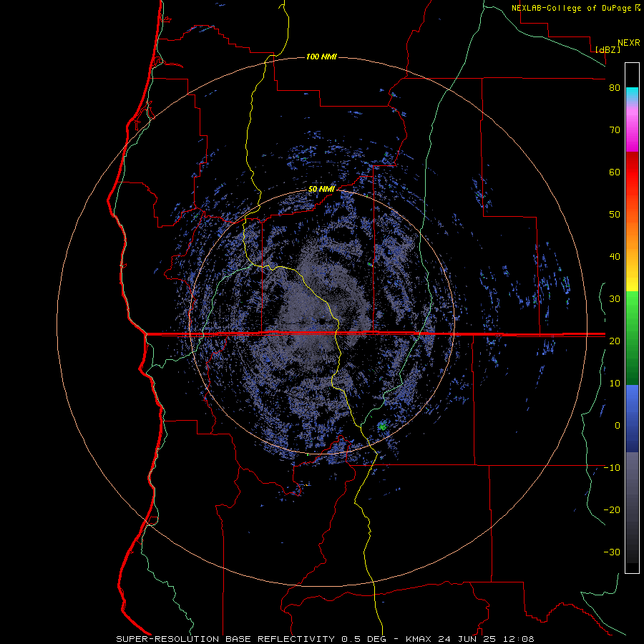Click the 40 value on the dBZ scale
Viewport: 644px width, 644px height.
(615, 257)
